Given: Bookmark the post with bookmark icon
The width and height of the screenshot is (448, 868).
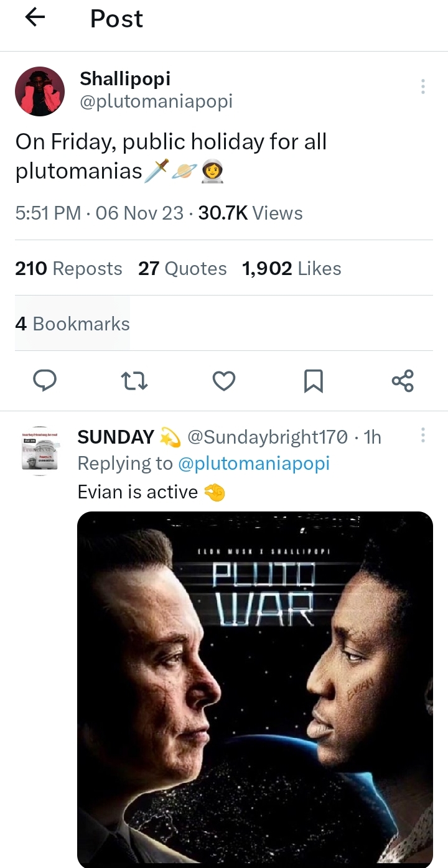Looking at the screenshot, I should tap(313, 381).
